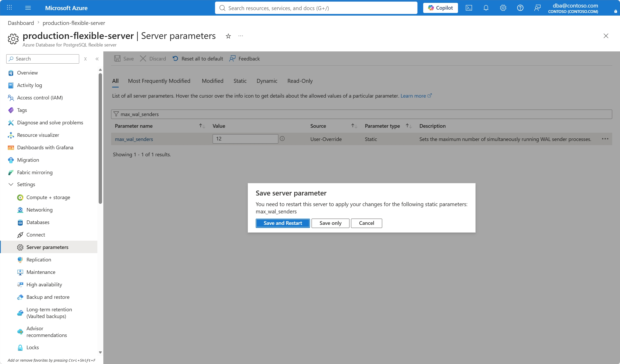Switch to the Modified tab

213,81
